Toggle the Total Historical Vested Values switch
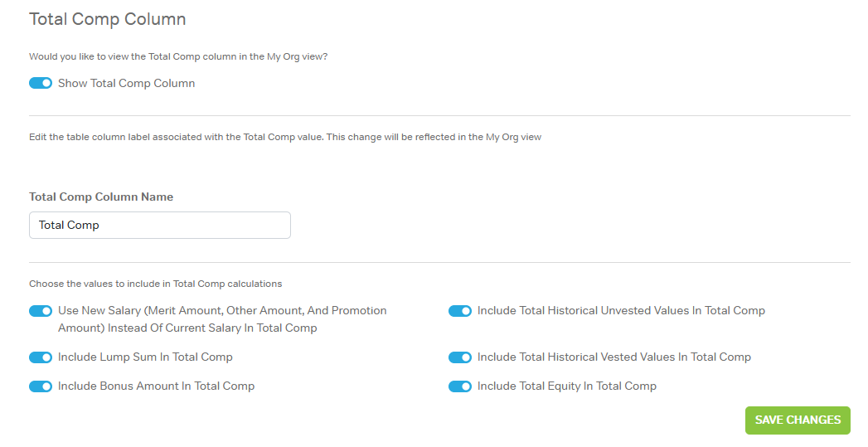This screenshot has height=447, width=868. pyautogui.click(x=460, y=357)
